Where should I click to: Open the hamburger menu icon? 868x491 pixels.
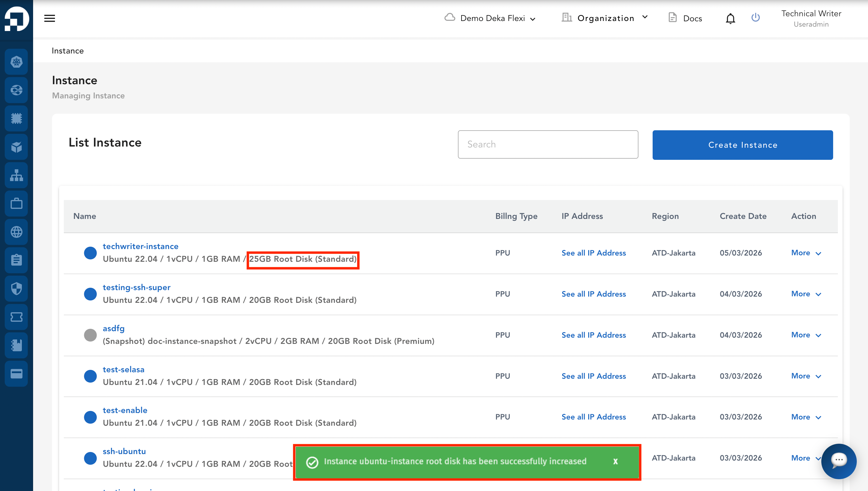point(50,18)
